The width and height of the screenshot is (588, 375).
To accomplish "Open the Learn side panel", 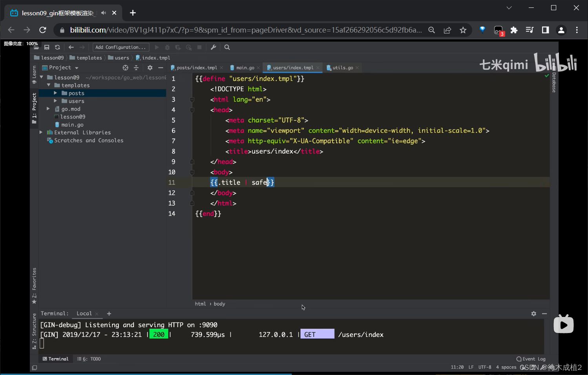I will tap(34, 75).
